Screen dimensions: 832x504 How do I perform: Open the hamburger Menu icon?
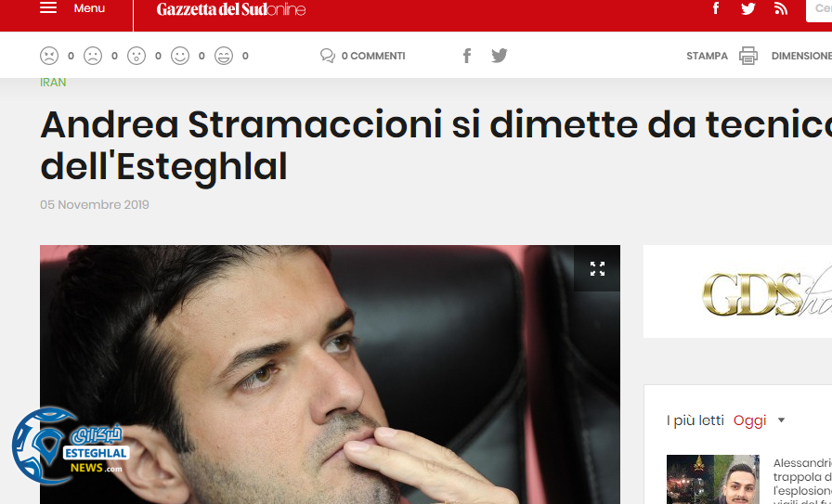pyautogui.click(x=48, y=8)
